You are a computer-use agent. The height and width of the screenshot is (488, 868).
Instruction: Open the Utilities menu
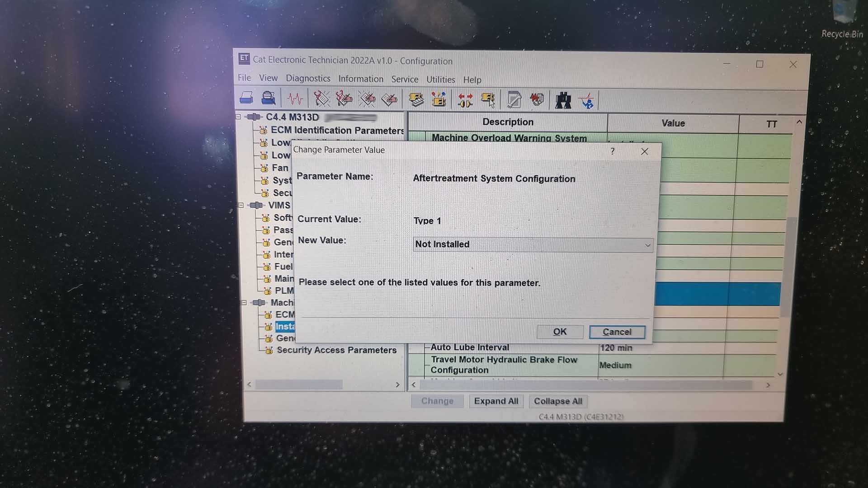(x=441, y=80)
